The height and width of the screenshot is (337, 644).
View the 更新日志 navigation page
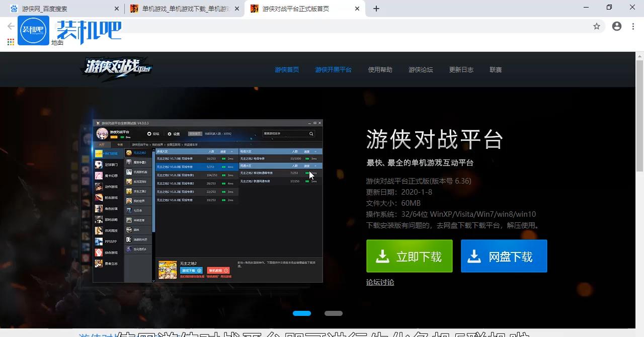461,70
